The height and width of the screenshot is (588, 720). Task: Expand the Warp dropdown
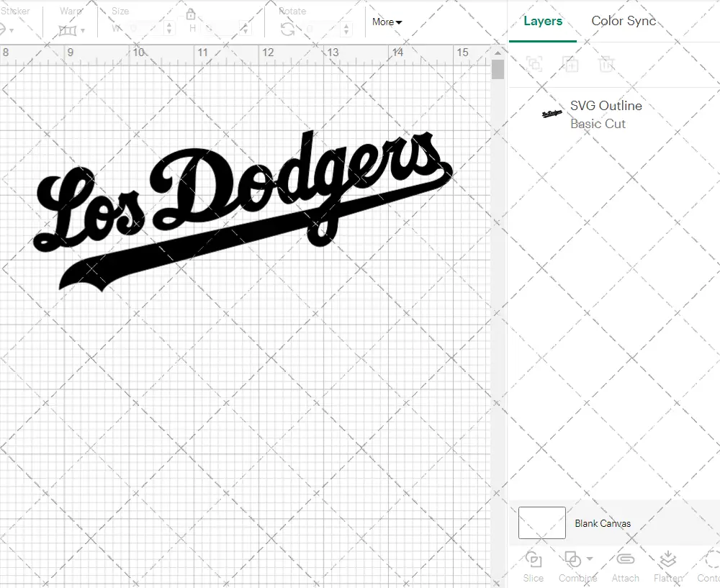click(83, 31)
